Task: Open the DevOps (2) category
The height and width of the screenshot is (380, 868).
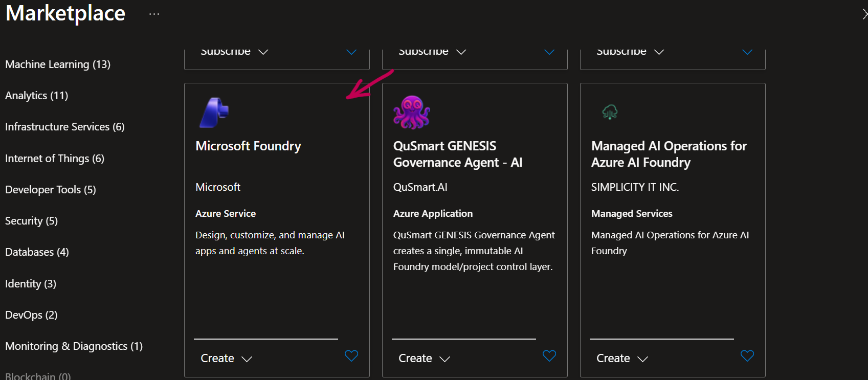Action: (x=31, y=315)
